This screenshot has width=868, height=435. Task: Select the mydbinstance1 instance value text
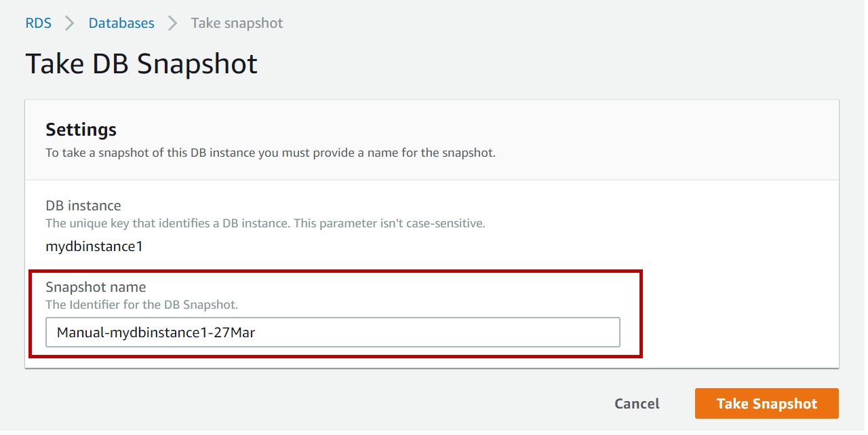[94, 246]
